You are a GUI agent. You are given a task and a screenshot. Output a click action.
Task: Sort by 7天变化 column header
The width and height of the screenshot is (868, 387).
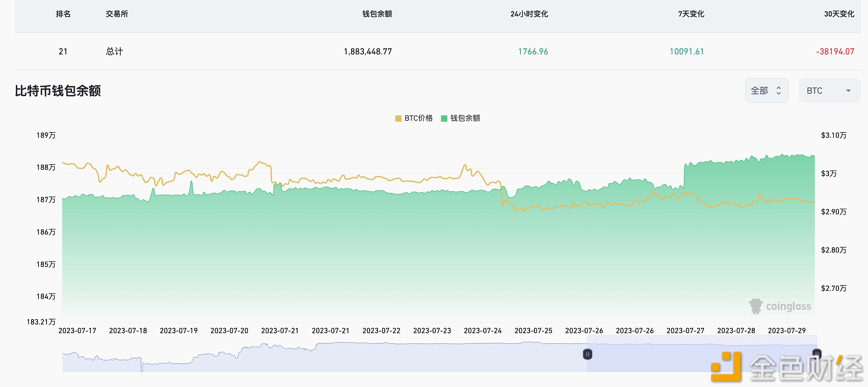691,14
